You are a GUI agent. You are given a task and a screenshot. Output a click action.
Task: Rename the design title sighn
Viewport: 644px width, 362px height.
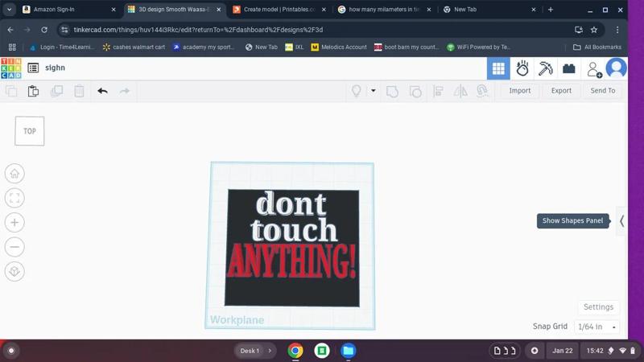tap(55, 68)
